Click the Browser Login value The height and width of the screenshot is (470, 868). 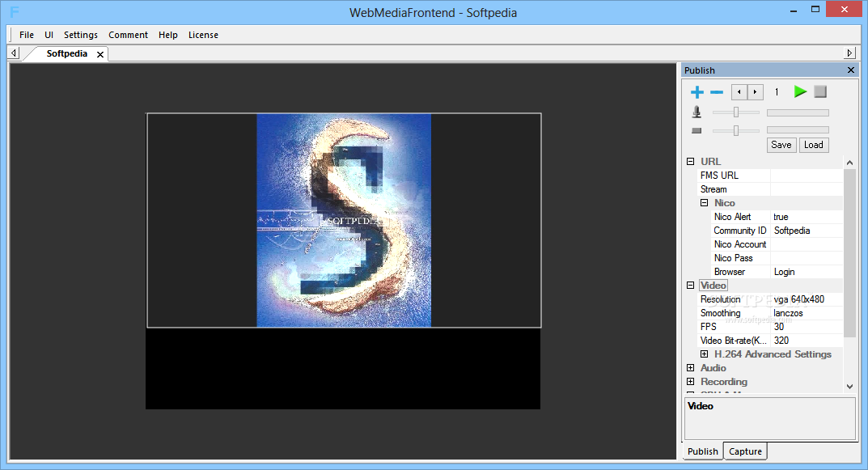pos(807,273)
